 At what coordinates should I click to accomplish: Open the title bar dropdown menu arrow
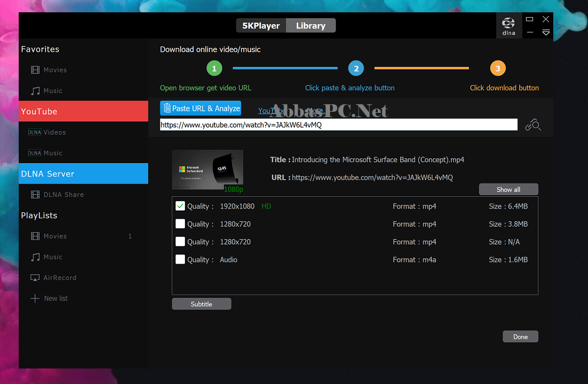point(546,33)
